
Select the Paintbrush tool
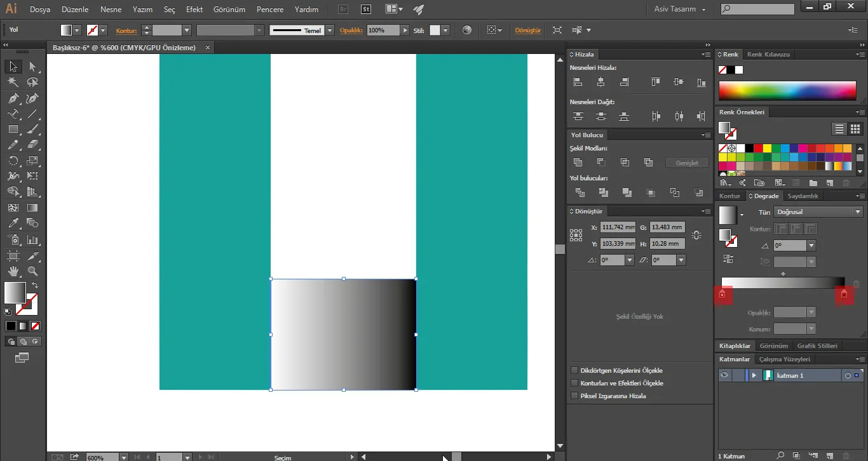[x=33, y=130]
